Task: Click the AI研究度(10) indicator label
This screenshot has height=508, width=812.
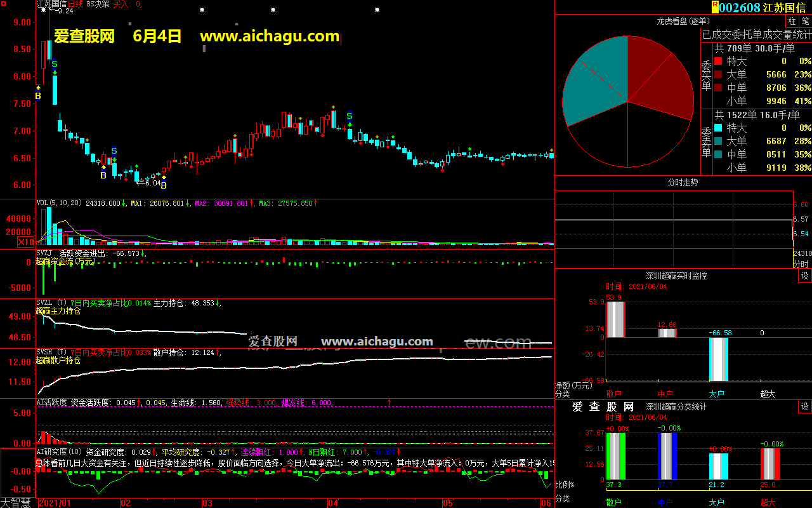Action: coord(59,452)
